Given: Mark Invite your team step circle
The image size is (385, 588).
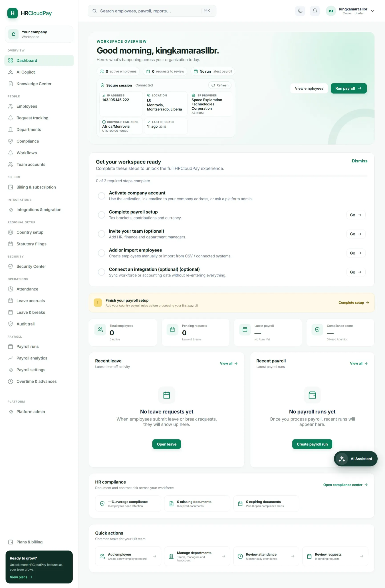Looking at the screenshot, I should click(x=102, y=234).
